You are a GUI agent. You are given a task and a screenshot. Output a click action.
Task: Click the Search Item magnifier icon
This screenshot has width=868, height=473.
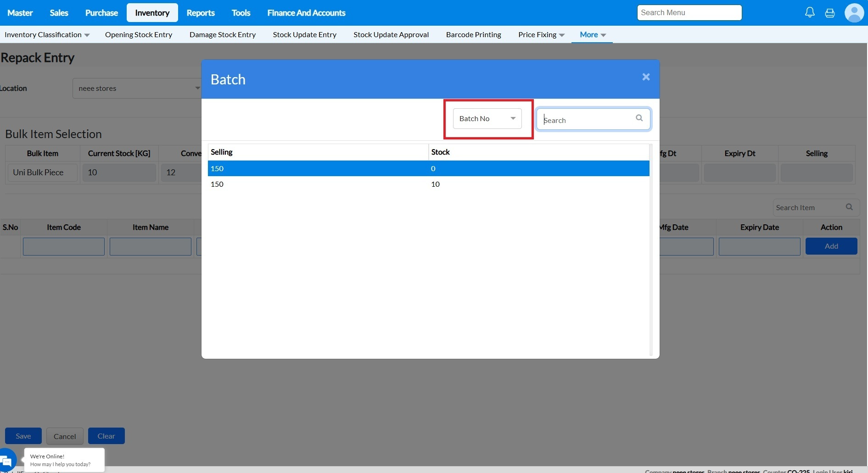click(x=849, y=207)
